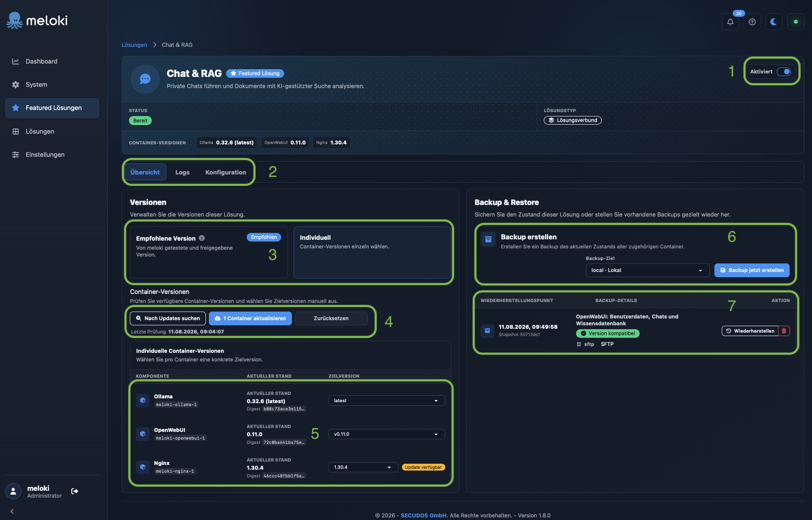
Task: Click container name meloki-openwebui-1
Action: pos(181,438)
